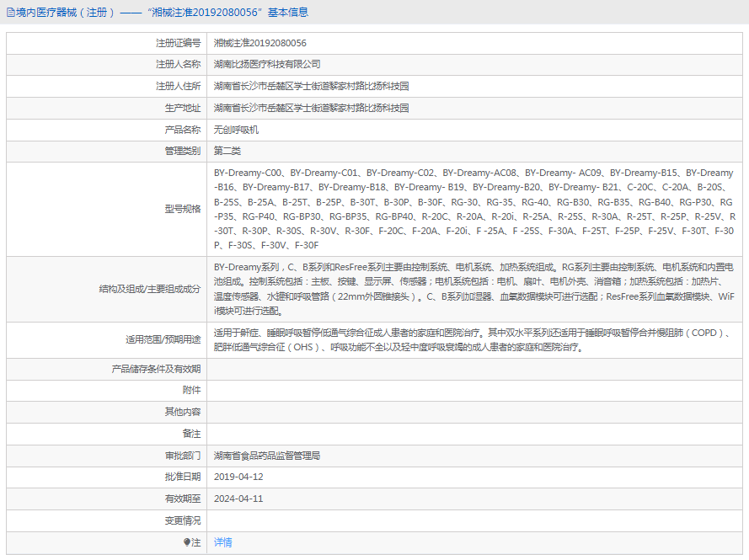Click the label 批准日期

tap(183, 477)
